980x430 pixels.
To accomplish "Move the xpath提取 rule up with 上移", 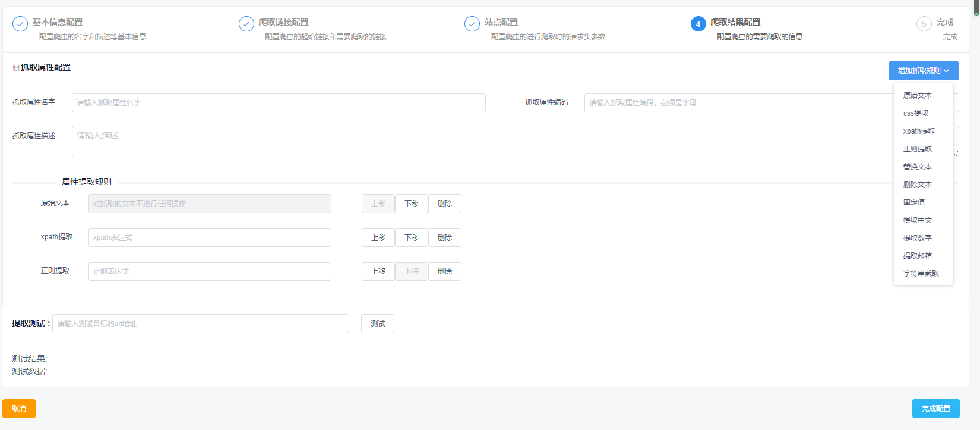I will coord(378,238).
